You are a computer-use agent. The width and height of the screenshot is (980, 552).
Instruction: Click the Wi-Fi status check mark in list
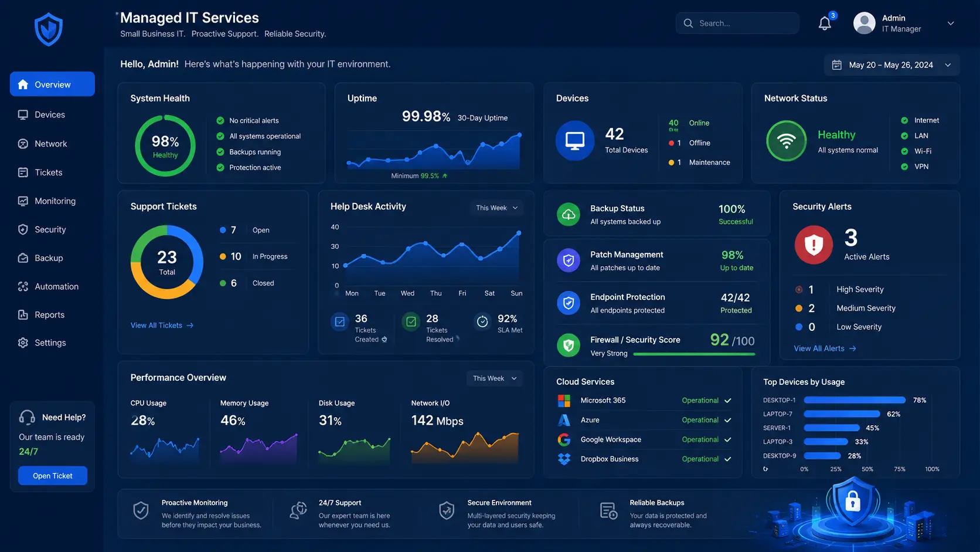904,151
